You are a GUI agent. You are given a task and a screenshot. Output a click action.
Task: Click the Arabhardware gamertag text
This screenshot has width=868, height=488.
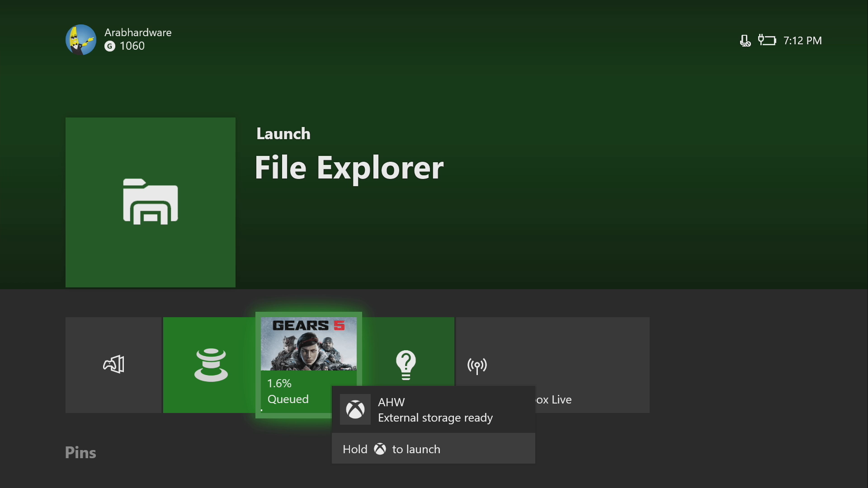click(138, 33)
